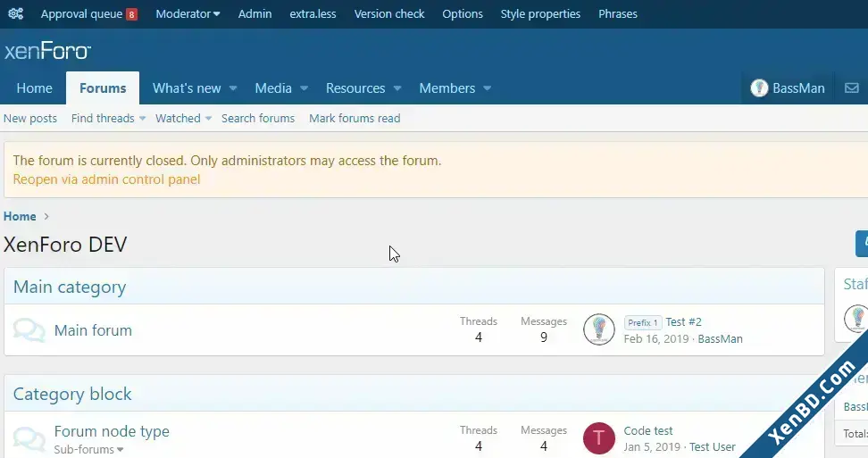
Task: Open the Main category heading link
Action: coord(69,287)
